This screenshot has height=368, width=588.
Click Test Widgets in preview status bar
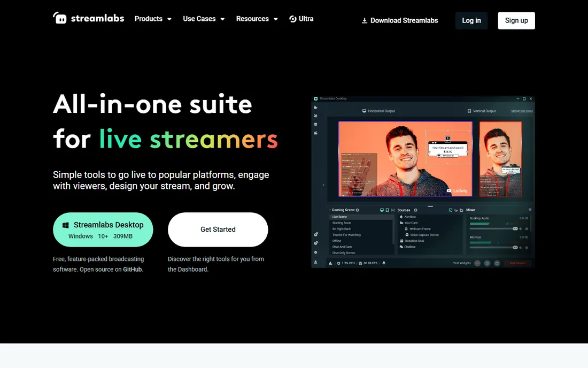pyautogui.click(x=462, y=263)
